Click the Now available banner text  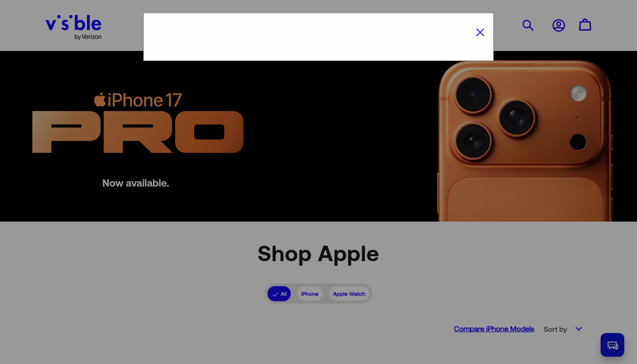coord(136,183)
